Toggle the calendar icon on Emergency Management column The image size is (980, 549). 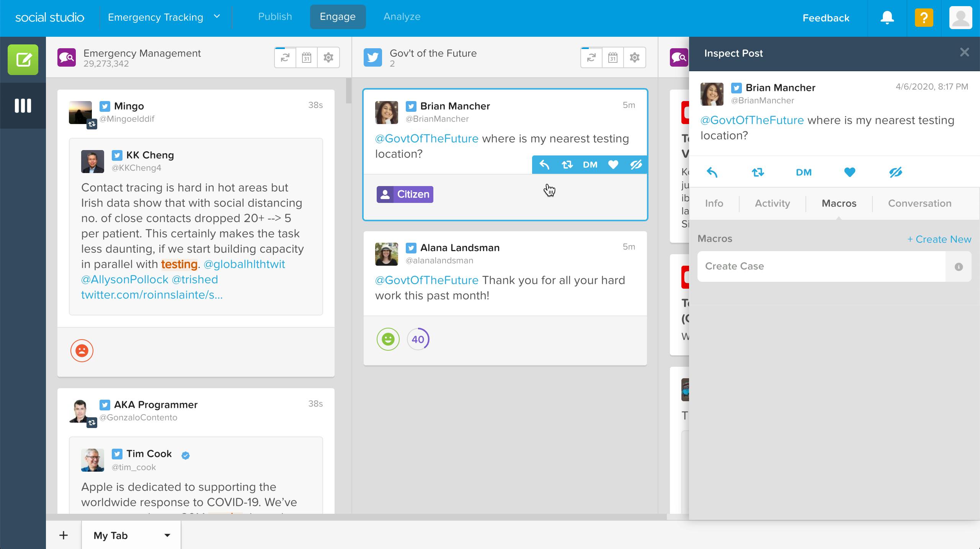307,58
